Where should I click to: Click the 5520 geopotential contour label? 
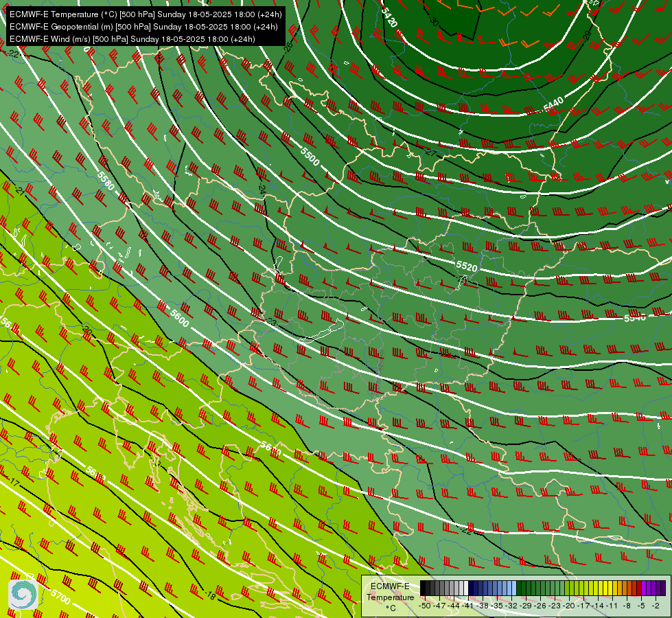(x=467, y=266)
